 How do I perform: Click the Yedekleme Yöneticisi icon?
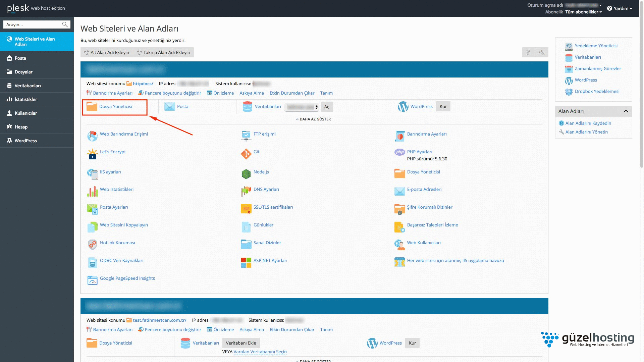(569, 46)
